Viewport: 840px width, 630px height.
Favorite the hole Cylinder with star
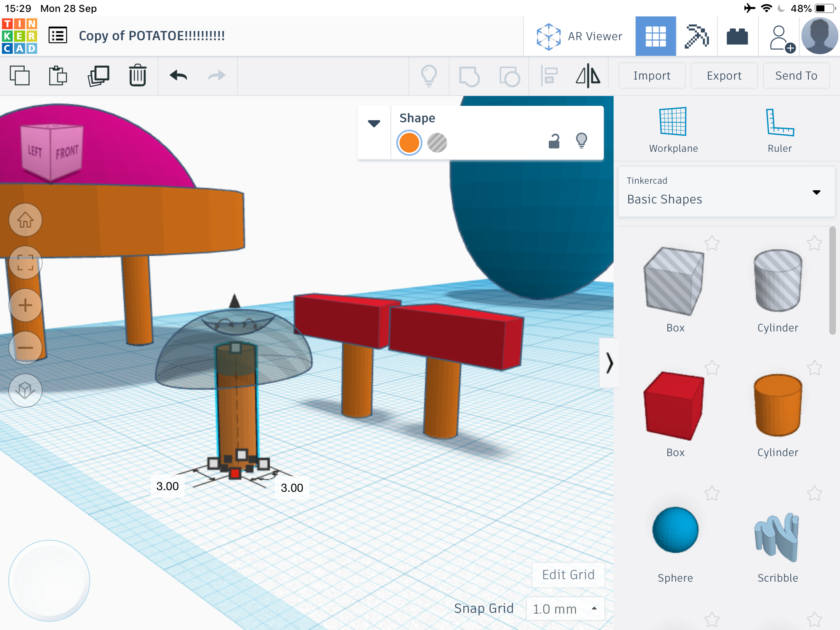pos(815,243)
